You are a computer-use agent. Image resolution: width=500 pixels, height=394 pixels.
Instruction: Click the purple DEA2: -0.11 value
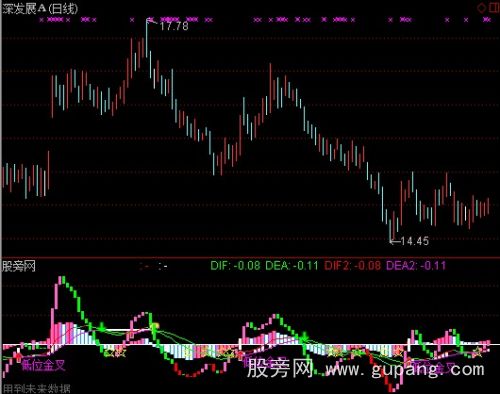click(x=416, y=266)
